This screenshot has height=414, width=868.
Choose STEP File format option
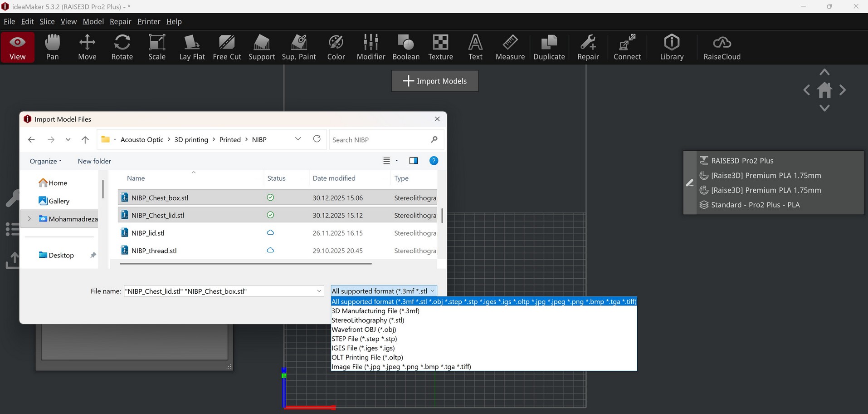pos(364,339)
